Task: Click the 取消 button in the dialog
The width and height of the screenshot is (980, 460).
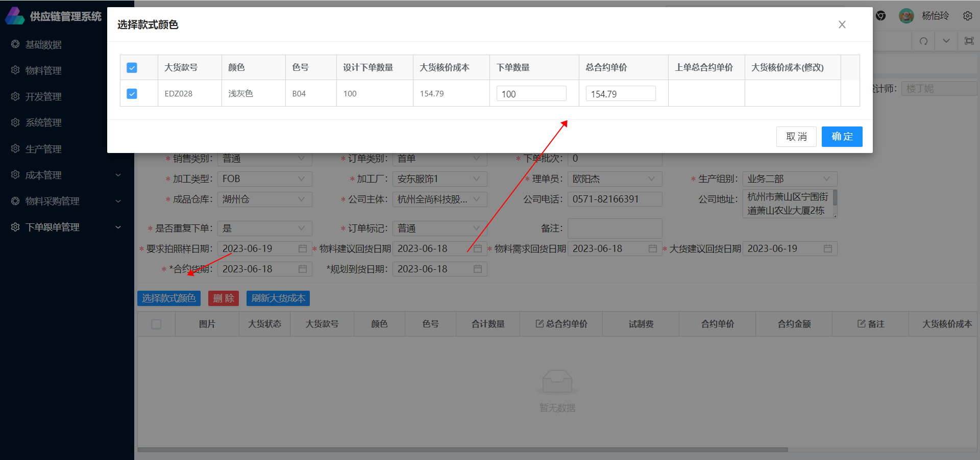Action: [x=796, y=137]
